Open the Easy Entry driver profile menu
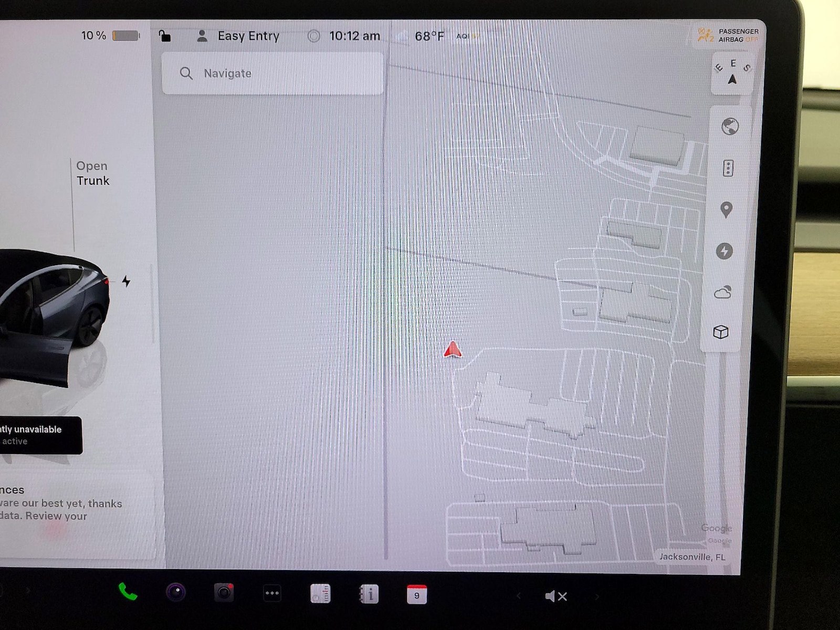This screenshot has width=840, height=630. (x=238, y=36)
